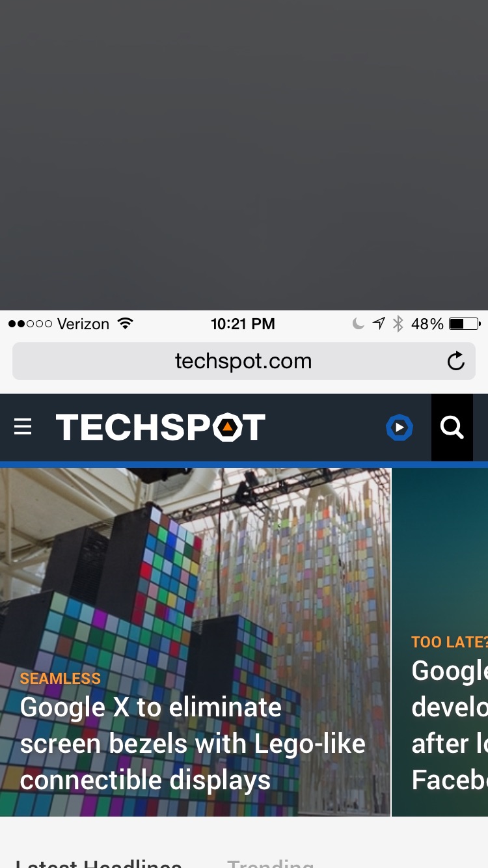Tap the dimmed gray area above Safari

[x=244, y=155]
